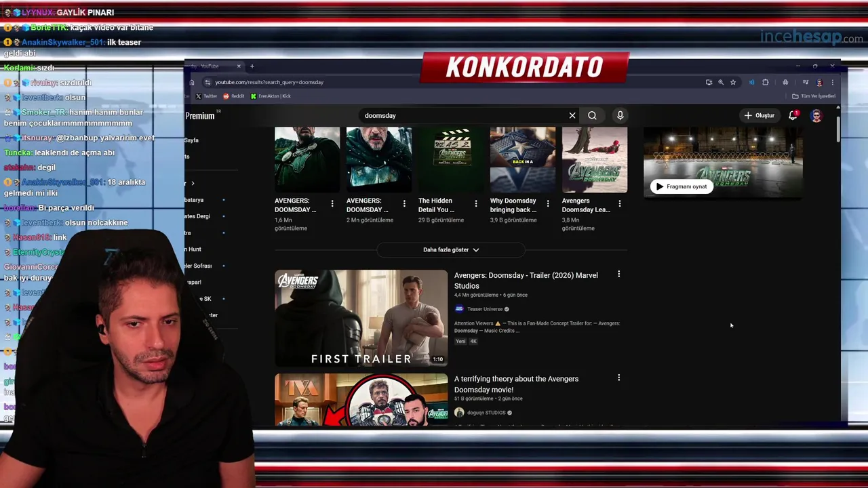
Task: Open a new browser tab with plus
Action: 252,66
